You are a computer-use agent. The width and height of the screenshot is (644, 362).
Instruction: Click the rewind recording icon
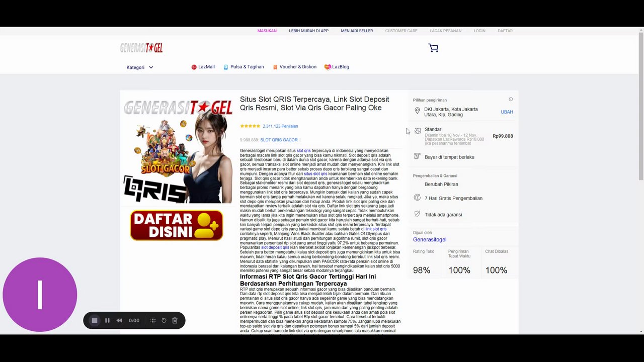click(x=119, y=320)
